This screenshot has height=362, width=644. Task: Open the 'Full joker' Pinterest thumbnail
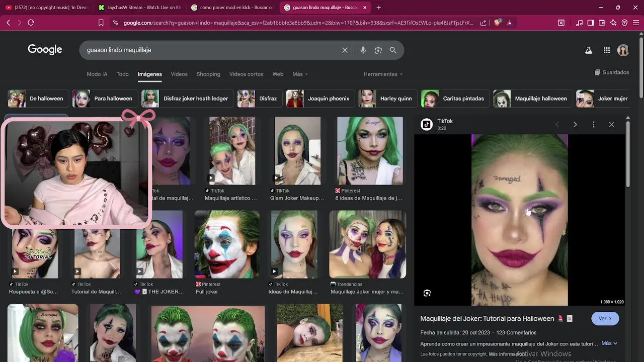point(227,244)
